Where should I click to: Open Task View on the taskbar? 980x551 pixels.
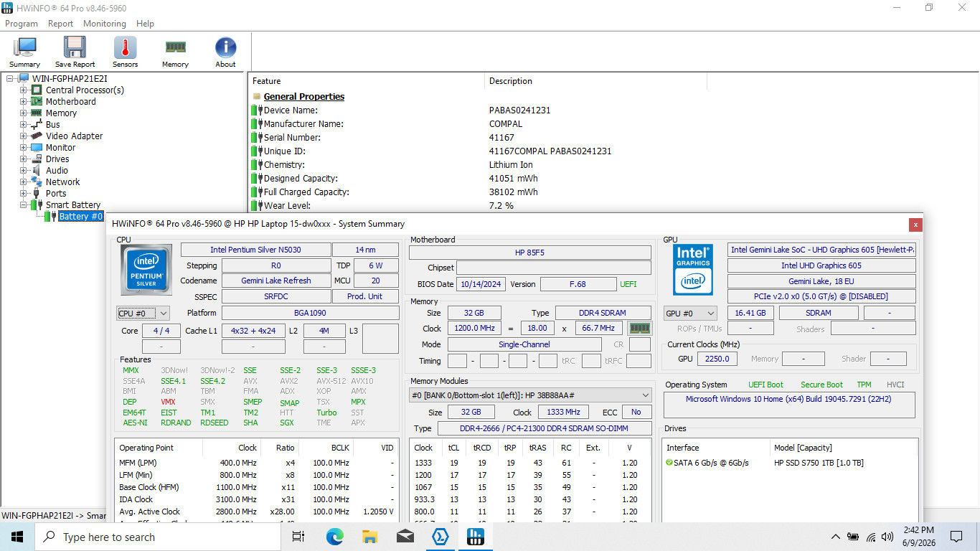(298, 536)
